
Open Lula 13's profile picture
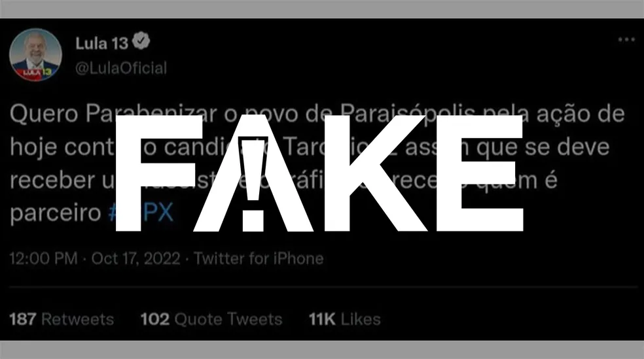point(36,54)
